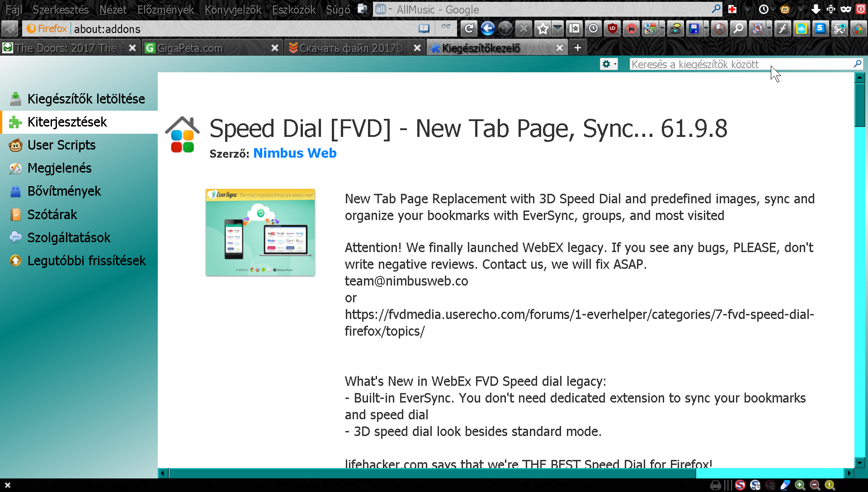The width and height of the screenshot is (868, 492).
Task: Expand the dropdown next to the red cross icon
Action: (747, 9)
